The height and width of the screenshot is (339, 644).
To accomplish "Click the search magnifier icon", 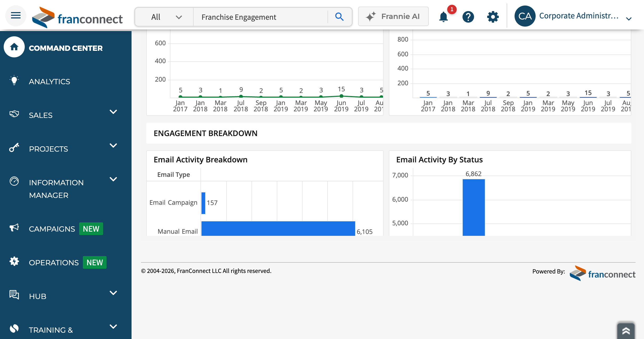I will click(339, 17).
